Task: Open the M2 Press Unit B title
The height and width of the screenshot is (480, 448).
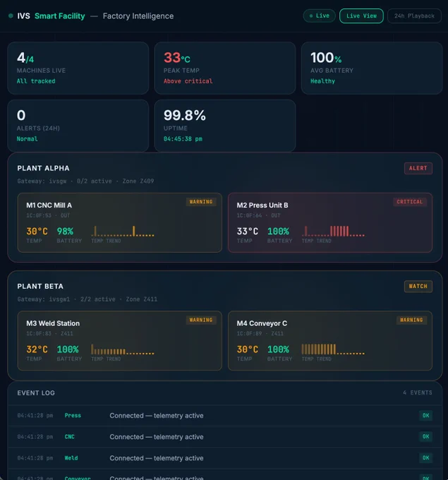Action: click(x=262, y=205)
